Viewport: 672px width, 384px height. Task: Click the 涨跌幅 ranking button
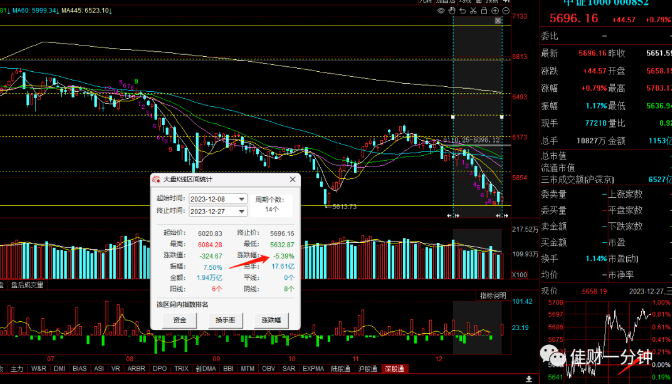click(271, 320)
